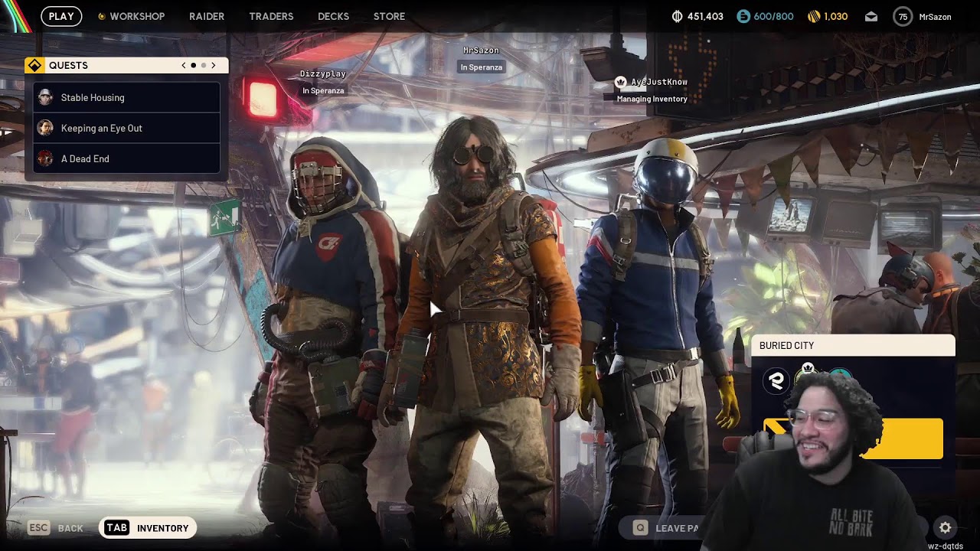Select the MrSazon nameplate above character
980x551 pixels.
click(x=481, y=51)
